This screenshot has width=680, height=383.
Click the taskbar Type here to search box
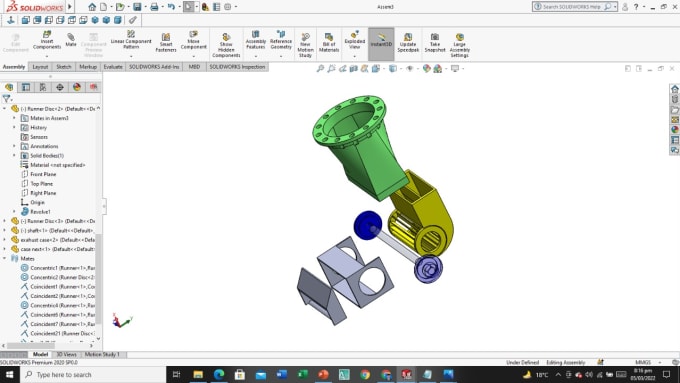point(93,375)
